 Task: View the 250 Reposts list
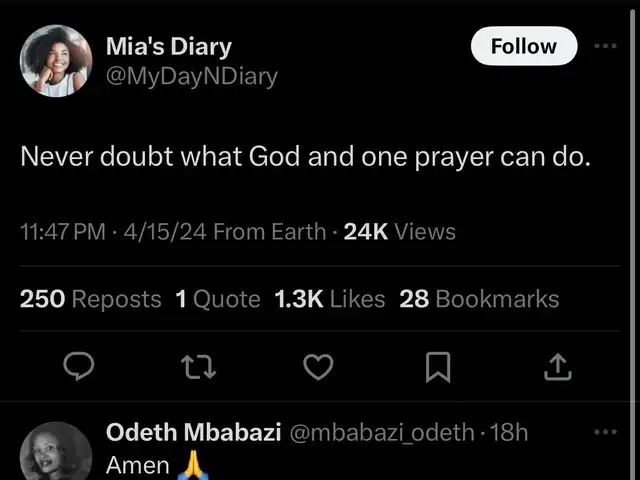click(x=91, y=298)
